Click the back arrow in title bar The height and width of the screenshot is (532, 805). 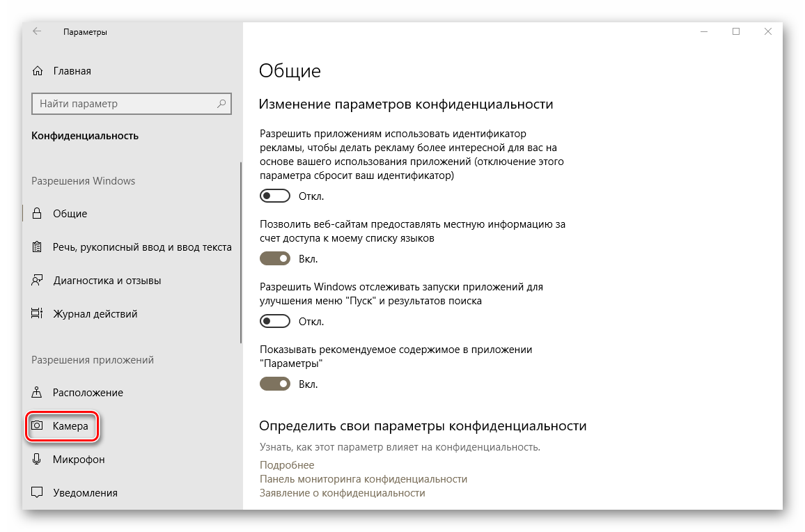tap(37, 31)
